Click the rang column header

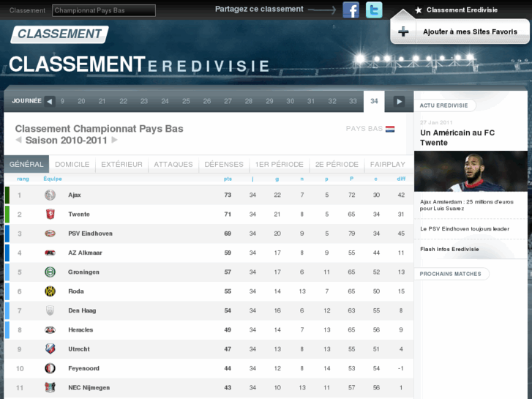click(x=23, y=179)
